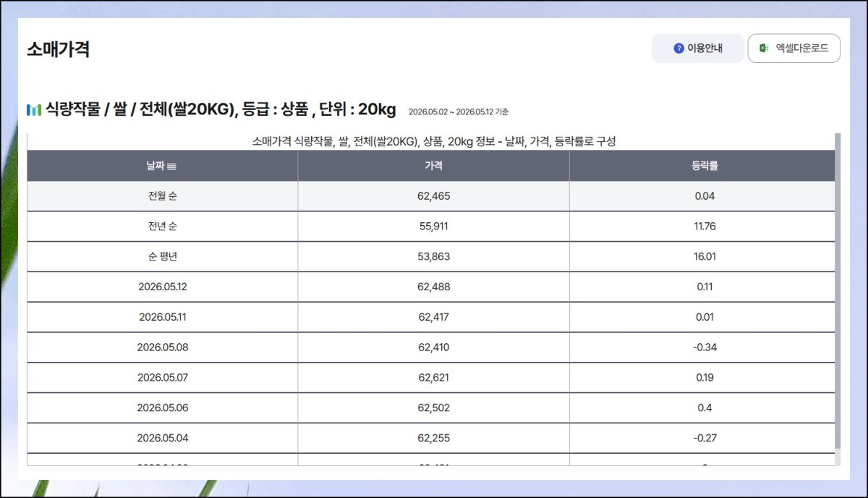
Task: Click the change rate 11.76
Action: [705, 227]
